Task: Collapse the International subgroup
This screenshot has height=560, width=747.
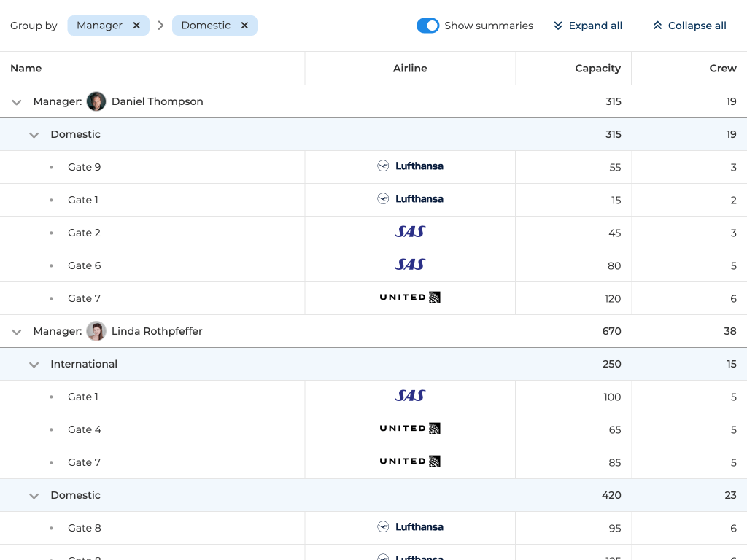Action: (34, 365)
